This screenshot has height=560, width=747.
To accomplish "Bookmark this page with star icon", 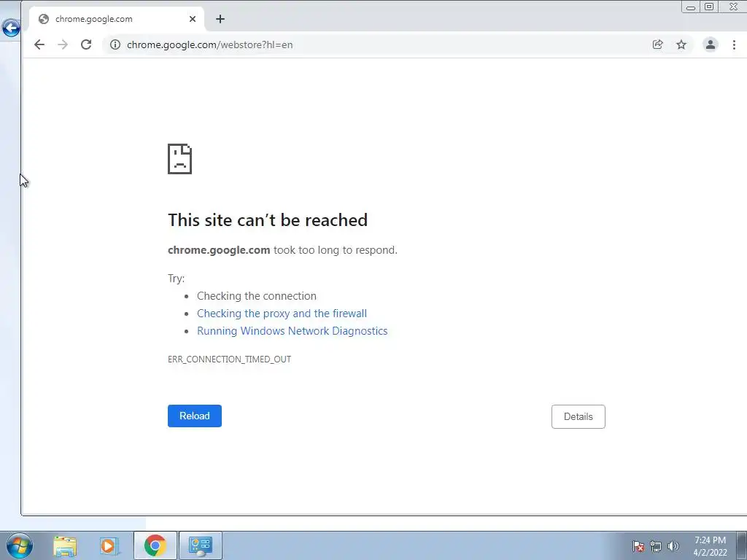I will point(681,44).
